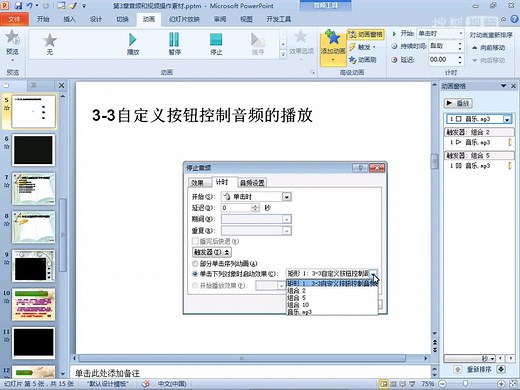This screenshot has width=520, height=390.
Task: Choose the Stop media animation
Action: [216, 44]
